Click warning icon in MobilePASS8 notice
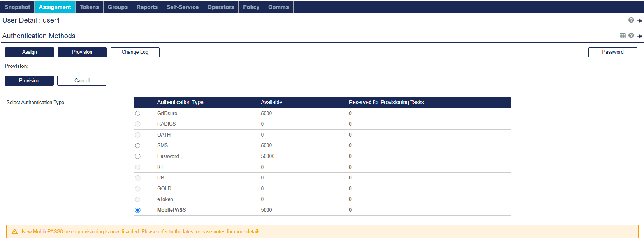 coord(14,231)
